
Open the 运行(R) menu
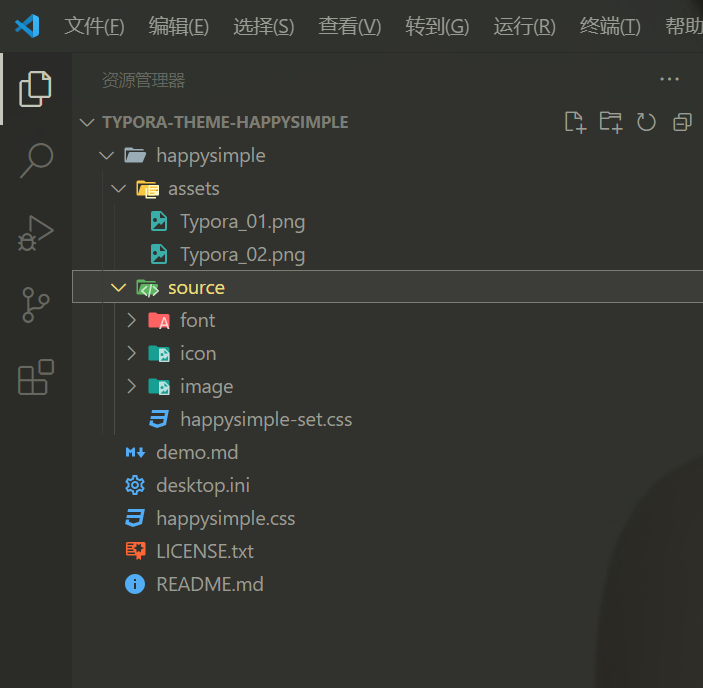[x=525, y=26]
